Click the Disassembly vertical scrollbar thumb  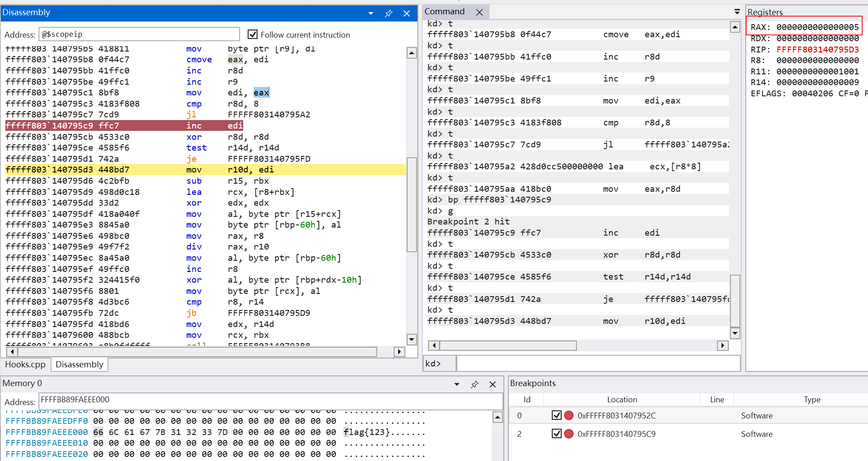(x=412, y=204)
